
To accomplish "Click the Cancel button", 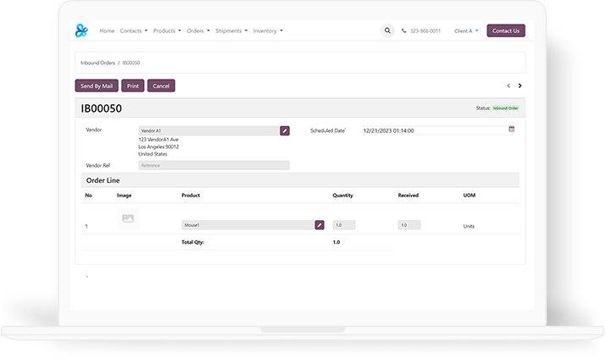I will click(161, 85).
